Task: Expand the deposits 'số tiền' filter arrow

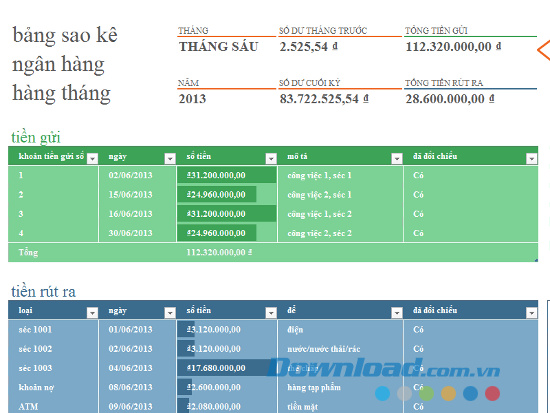Action: pyautogui.click(x=271, y=159)
